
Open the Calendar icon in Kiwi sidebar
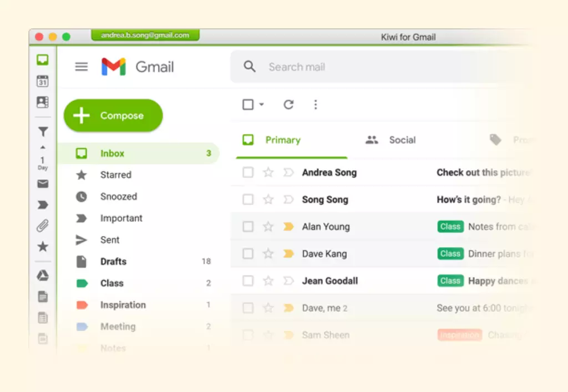pos(42,81)
